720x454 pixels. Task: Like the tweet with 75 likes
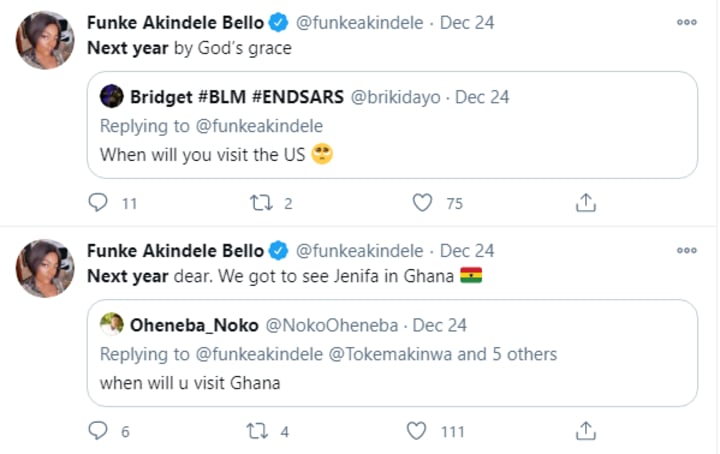coord(422,203)
